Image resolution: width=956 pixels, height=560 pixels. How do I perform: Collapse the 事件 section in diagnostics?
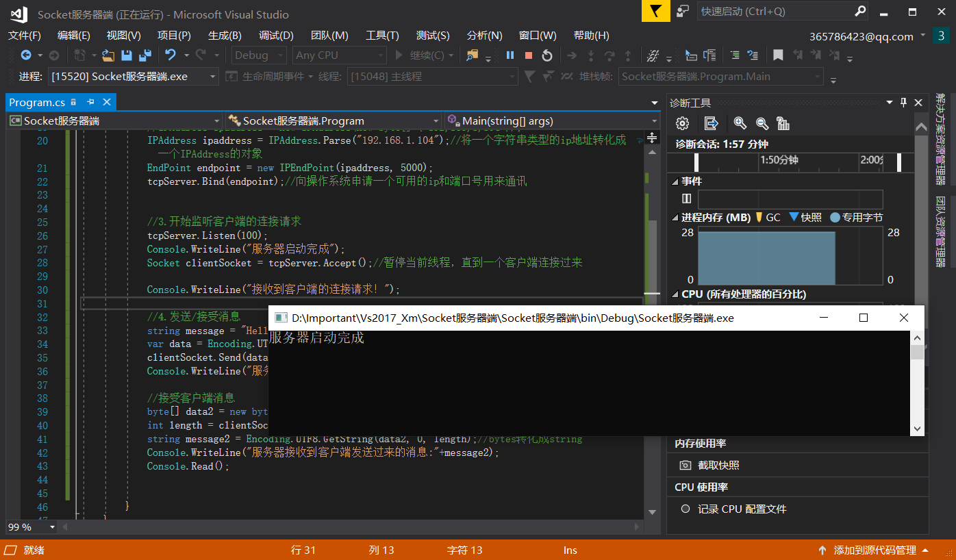point(675,181)
